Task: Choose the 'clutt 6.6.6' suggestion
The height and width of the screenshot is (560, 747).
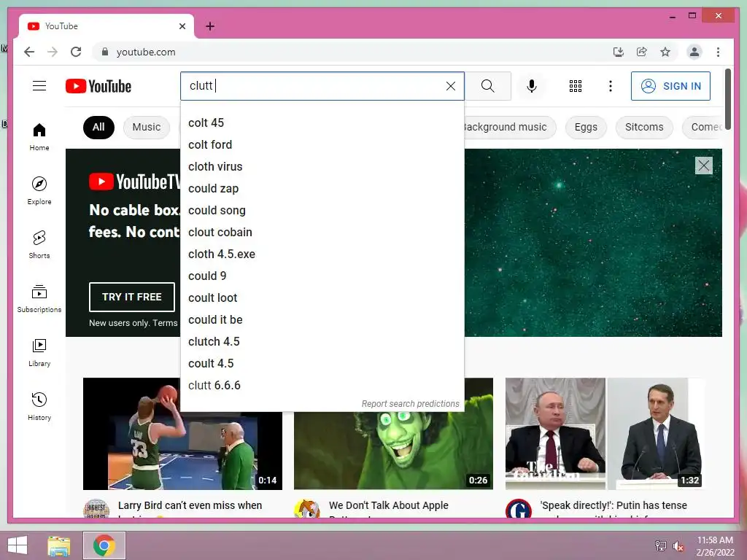Action: [322, 386]
